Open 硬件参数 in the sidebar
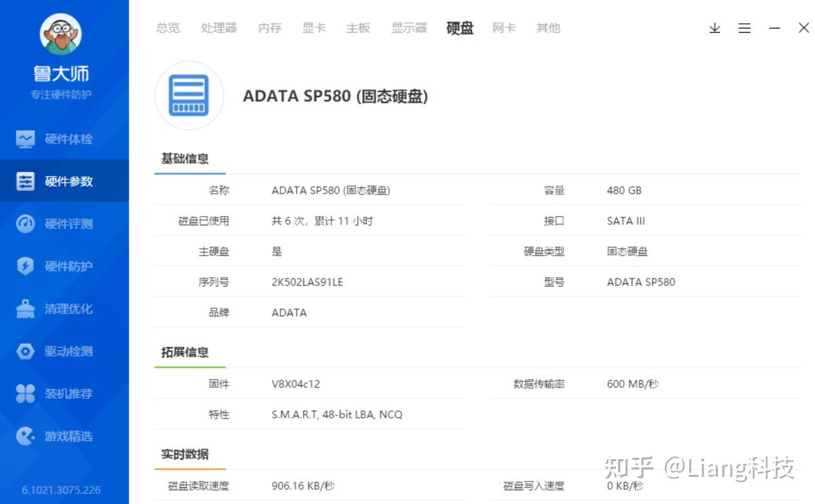Image resolution: width=815 pixels, height=504 pixels. tap(64, 181)
